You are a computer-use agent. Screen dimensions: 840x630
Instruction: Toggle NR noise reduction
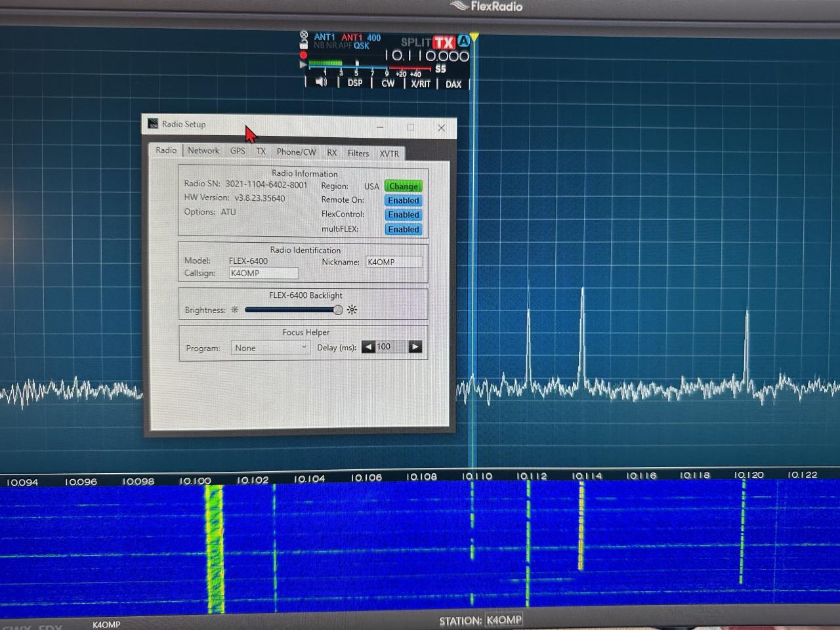pos(331,46)
